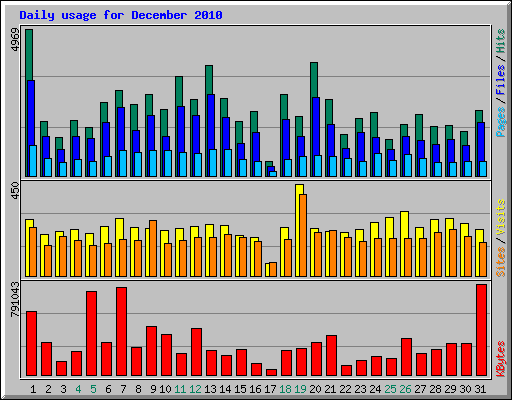Image resolution: width=512 pixels, height=400 pixels.
Task: Click day label 3 on the x-axis
Action: (63, 389)
